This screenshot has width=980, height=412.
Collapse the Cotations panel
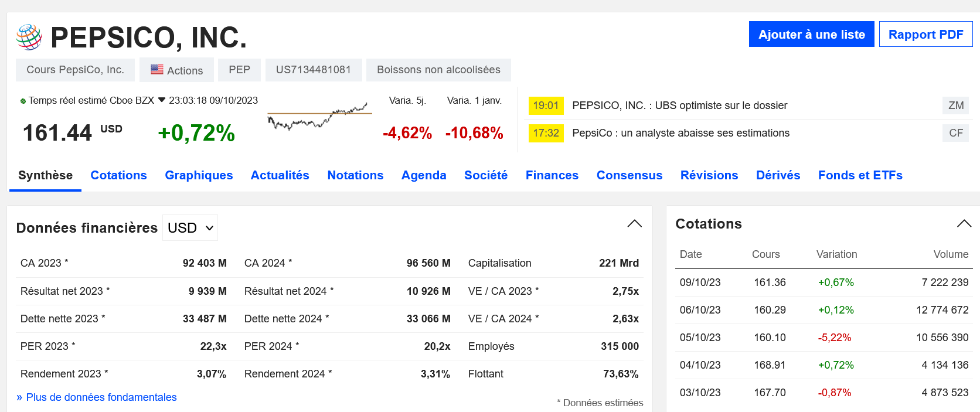click(x=964, y=224)
